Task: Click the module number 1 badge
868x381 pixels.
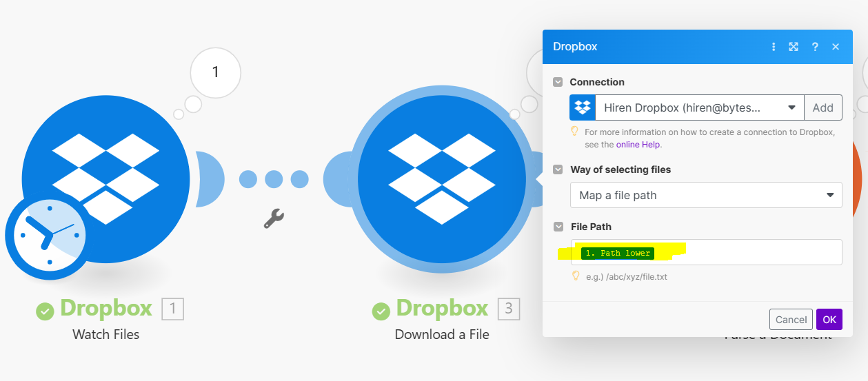Action: tap(173, 309)
